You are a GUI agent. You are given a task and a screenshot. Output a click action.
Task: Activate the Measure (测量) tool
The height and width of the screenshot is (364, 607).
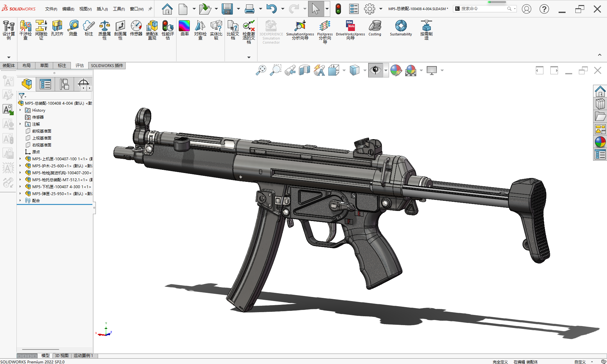pos(73,28)
